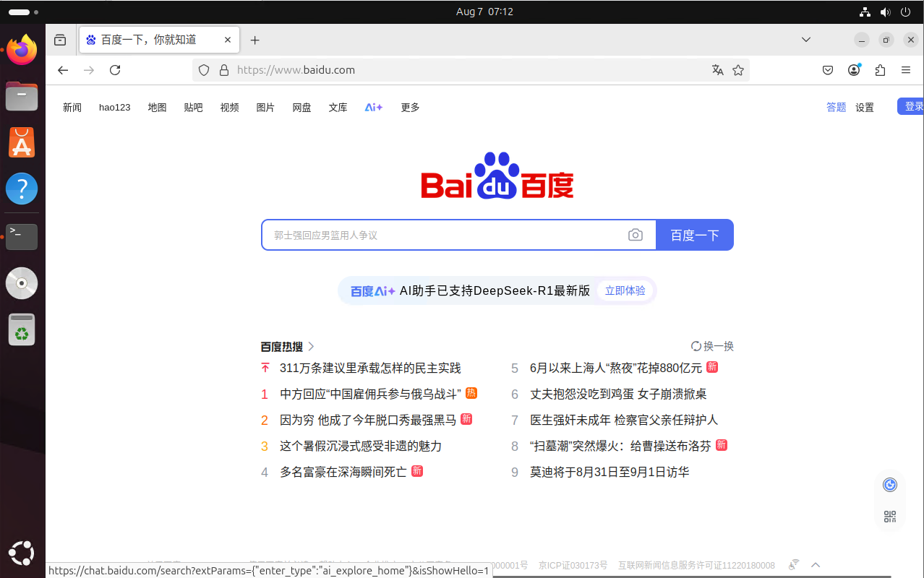
Task: Open Help from the dock
Action: coord(22,189)
